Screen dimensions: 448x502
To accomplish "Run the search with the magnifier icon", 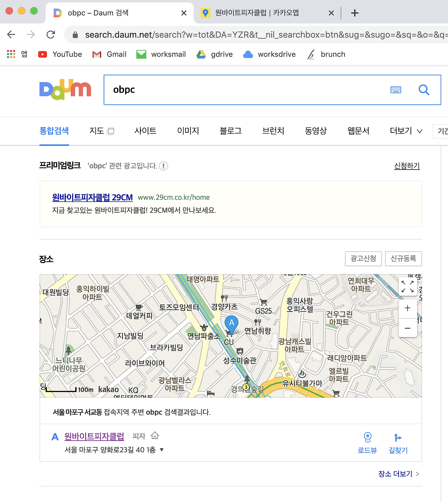I will (424, 90).
